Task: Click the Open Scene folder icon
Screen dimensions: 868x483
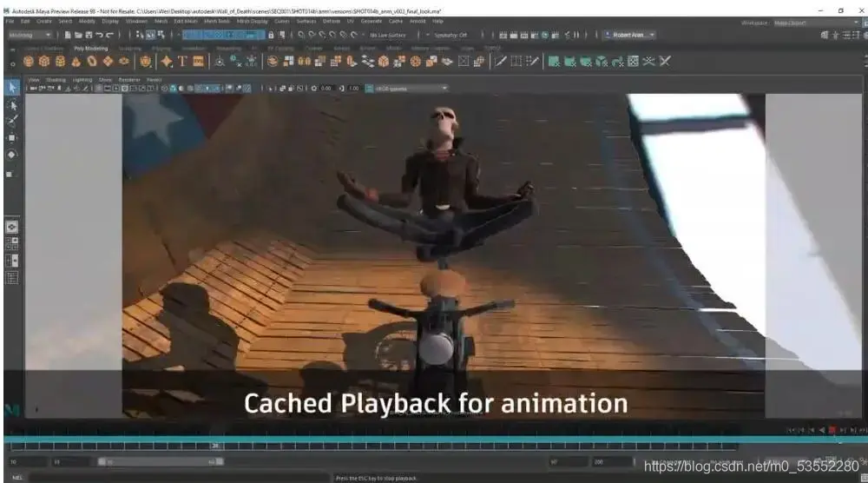Action: 78,35
